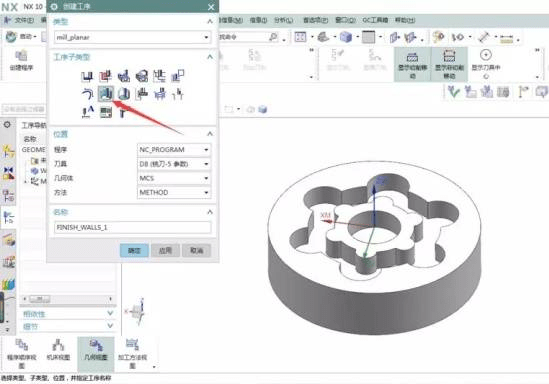The width and height of the screenshot is (549, 384).
Task: Click the FINISH_WALLS_1 name input field
Action: (132, 228)
